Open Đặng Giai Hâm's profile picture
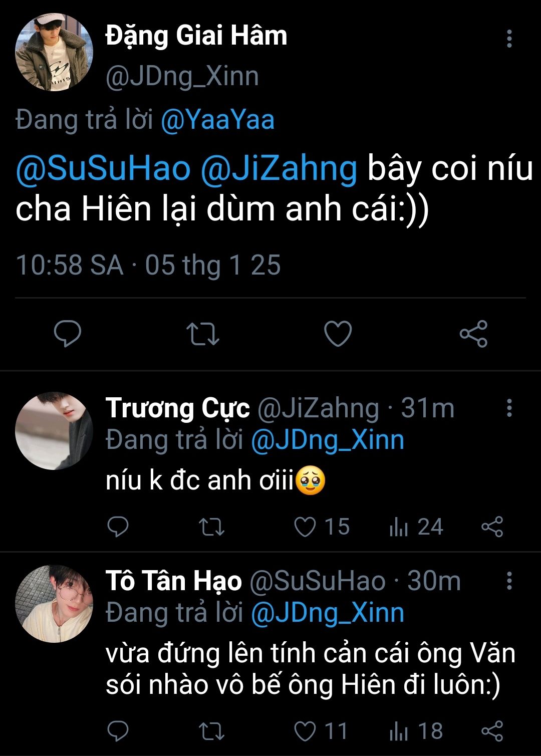Image resolution: width=541 pixels, height=756 pixels. click(54, 52)
